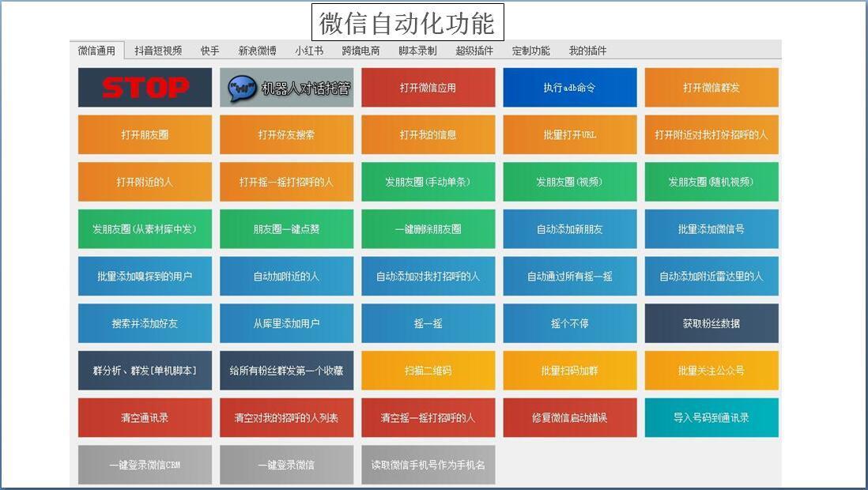Auto add new friends 自动添加新朋友
Image resolution: width=868 pixels, height=490 pixels.
click(x=570, y=229)
